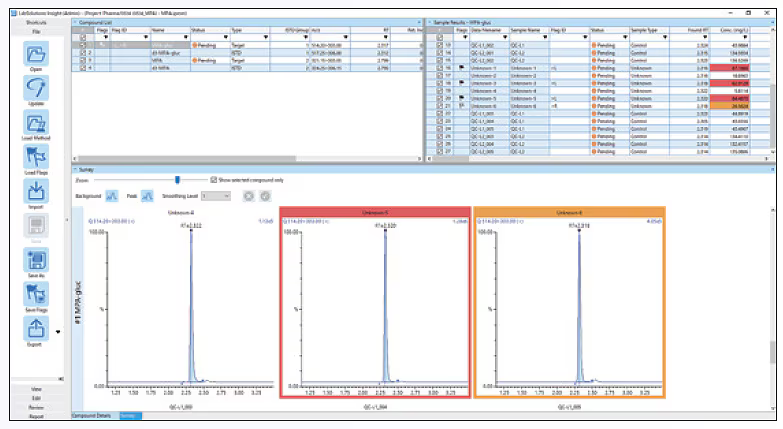Click the Save As icon
This screenshot has height=429, width=783.
[36, 262]
